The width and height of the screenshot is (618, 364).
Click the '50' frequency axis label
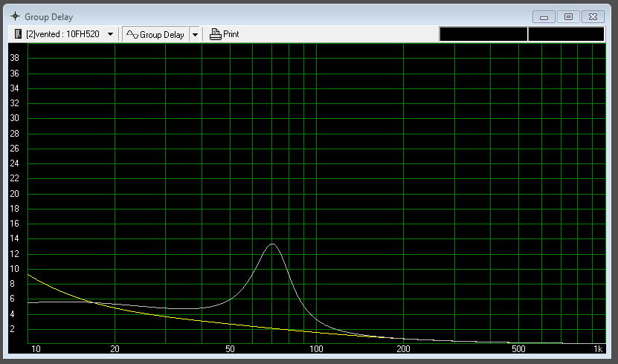[x=230, y=349]
